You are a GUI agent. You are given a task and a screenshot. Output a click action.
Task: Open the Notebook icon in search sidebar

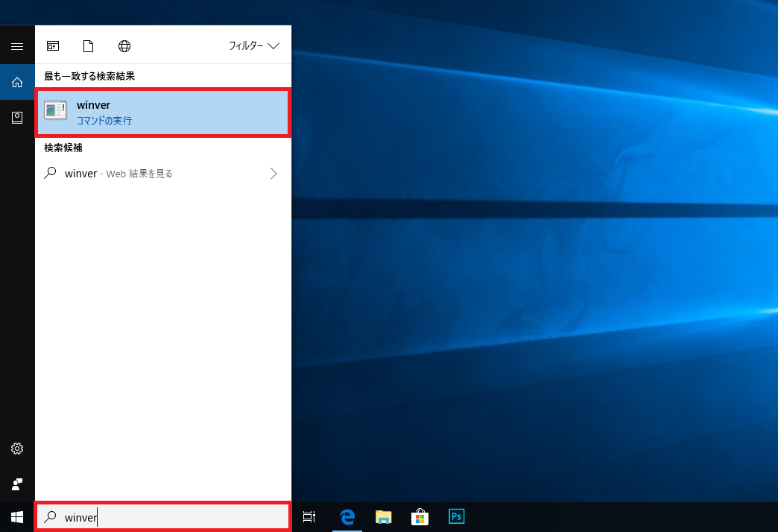[17, 118]
